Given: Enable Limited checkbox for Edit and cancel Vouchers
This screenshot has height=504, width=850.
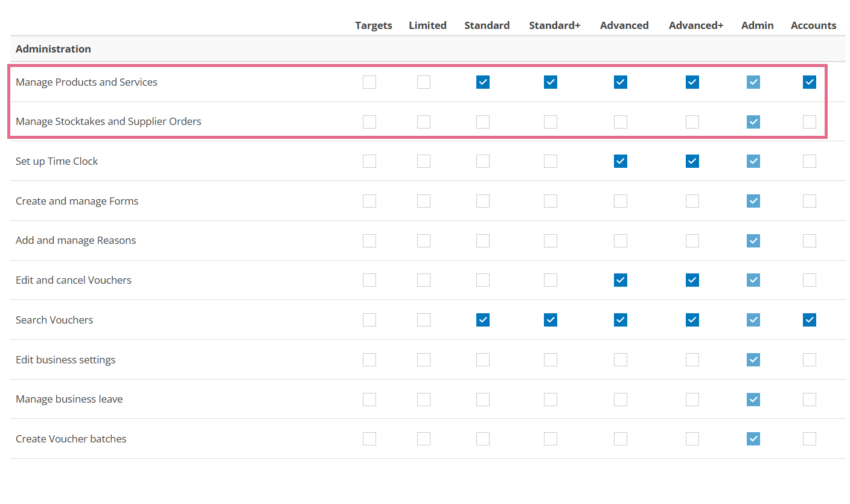Looking at the screenshot, I should (423, 279).
